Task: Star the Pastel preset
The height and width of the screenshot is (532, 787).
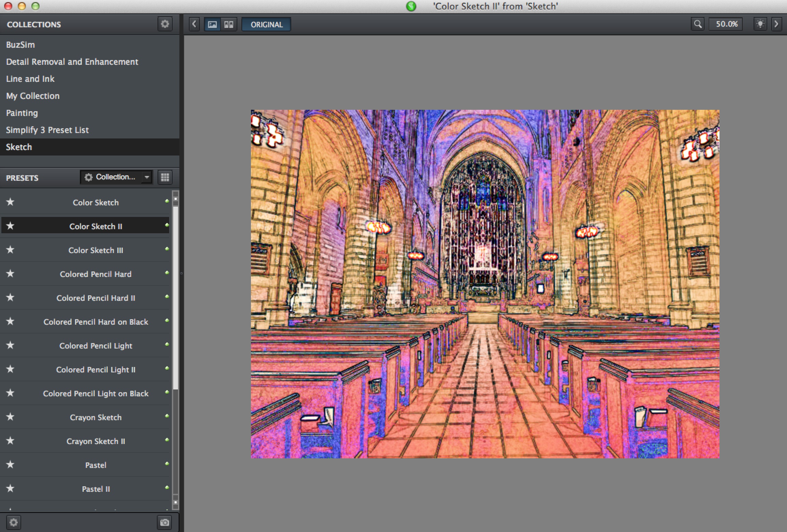Action: coord(10,464)
